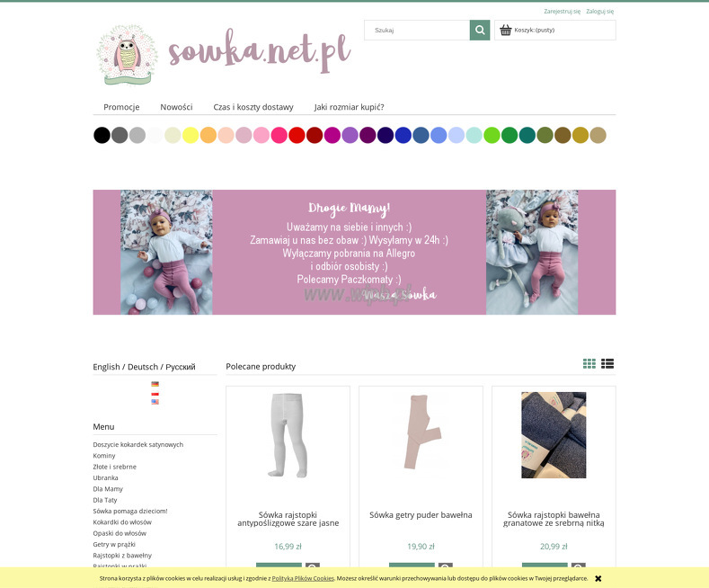Switch to grid view of products
The image size is (709, 588).
(x=589, y=363)
